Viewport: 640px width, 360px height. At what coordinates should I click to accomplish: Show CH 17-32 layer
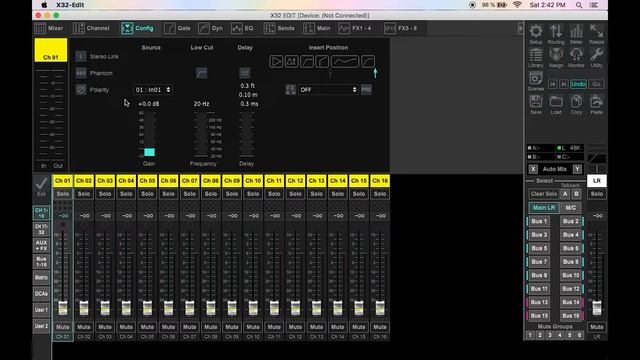coord(41,229)
